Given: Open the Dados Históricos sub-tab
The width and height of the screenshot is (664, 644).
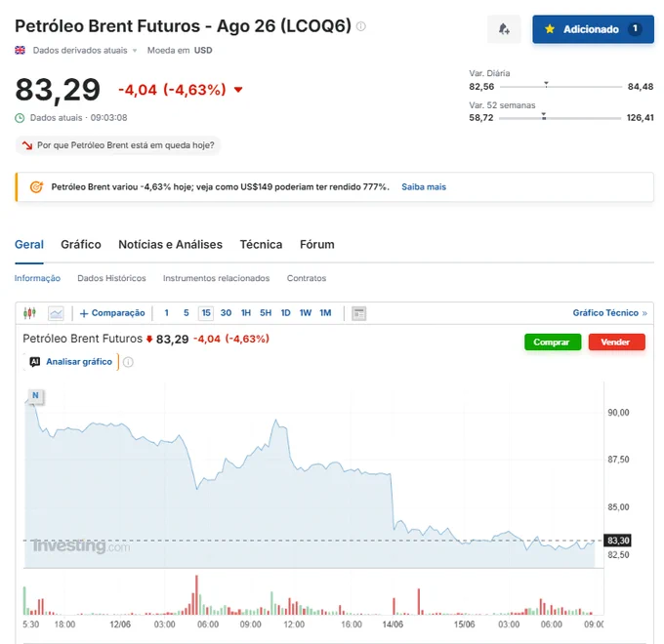Looking at the screenshot, I should click(111, 278).
